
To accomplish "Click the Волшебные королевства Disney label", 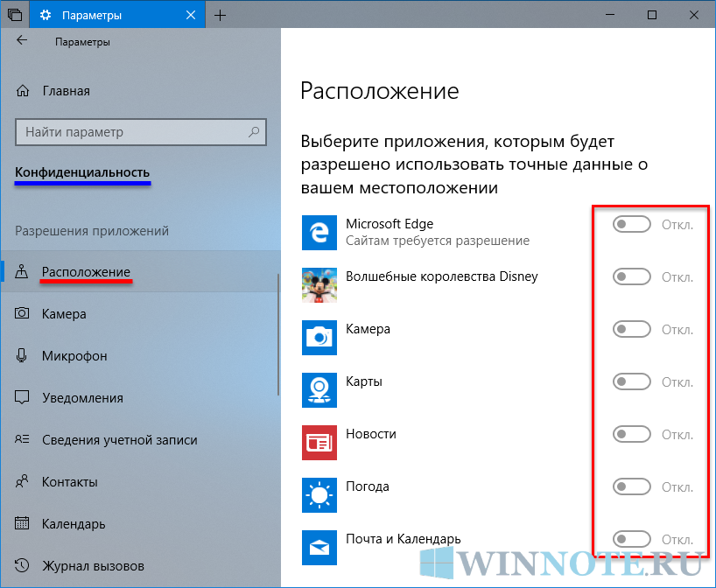I will pyautogui.click(x=441, y=276).
